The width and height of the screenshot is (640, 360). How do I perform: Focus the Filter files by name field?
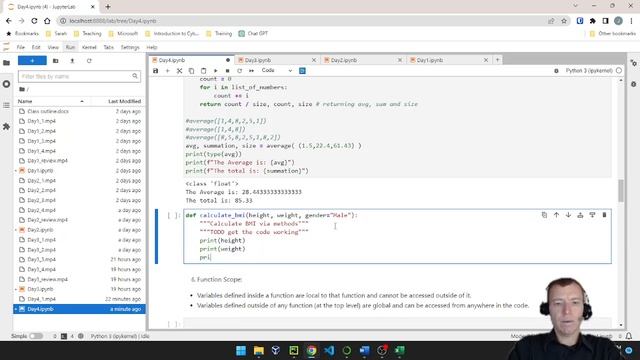pos(79,76)
